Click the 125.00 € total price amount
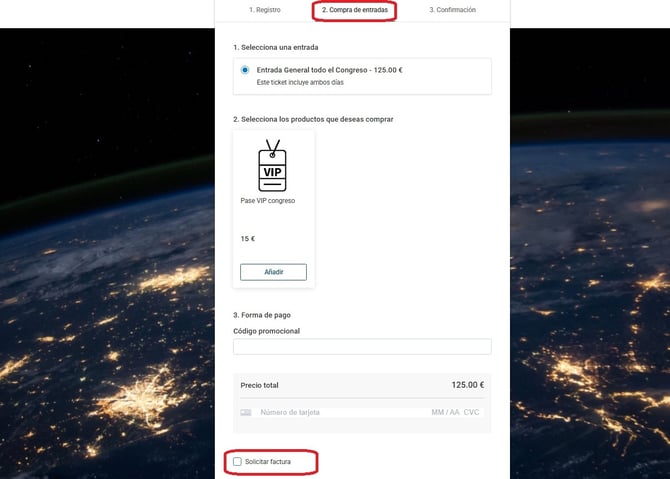 tap(467, 385)
